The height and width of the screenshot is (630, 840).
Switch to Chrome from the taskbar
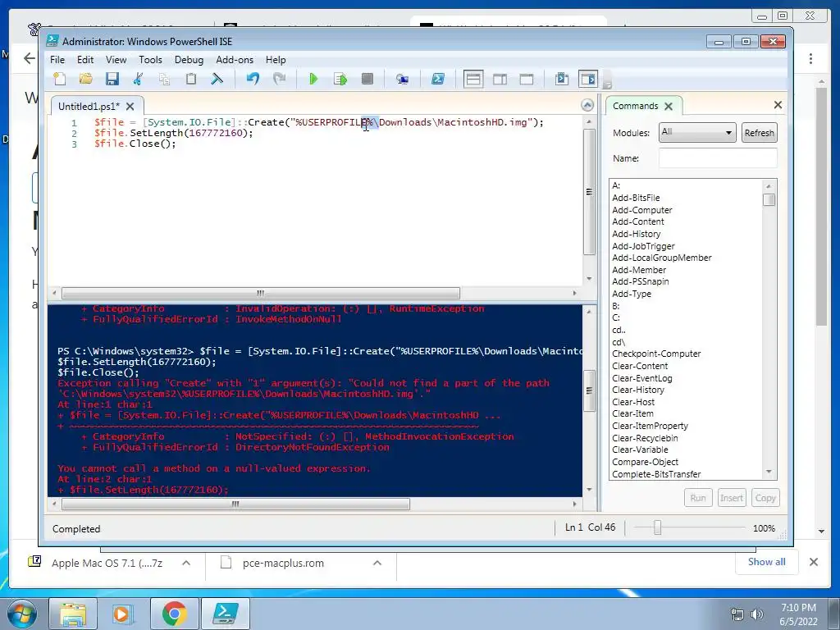(175, 614)
